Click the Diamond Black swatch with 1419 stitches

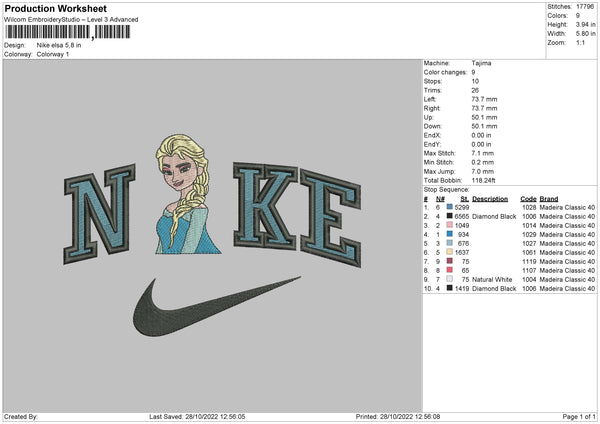[450, 288]
